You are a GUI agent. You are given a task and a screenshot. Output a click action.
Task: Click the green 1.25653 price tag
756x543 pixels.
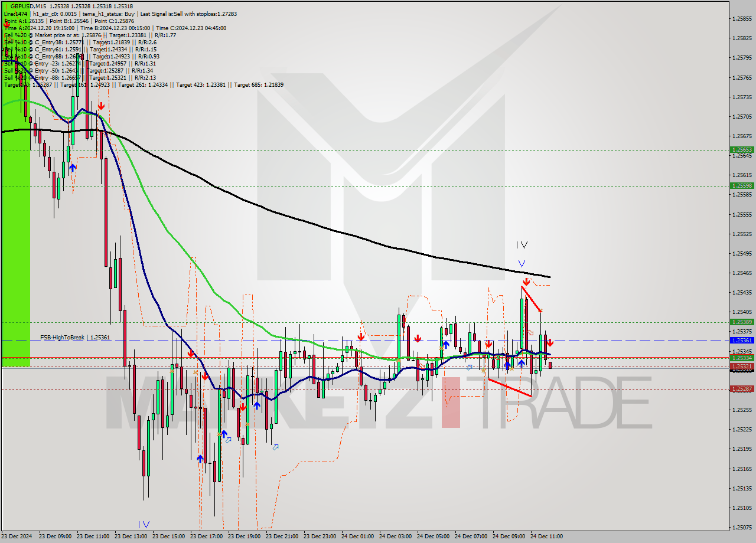click(x=741, y=150)
